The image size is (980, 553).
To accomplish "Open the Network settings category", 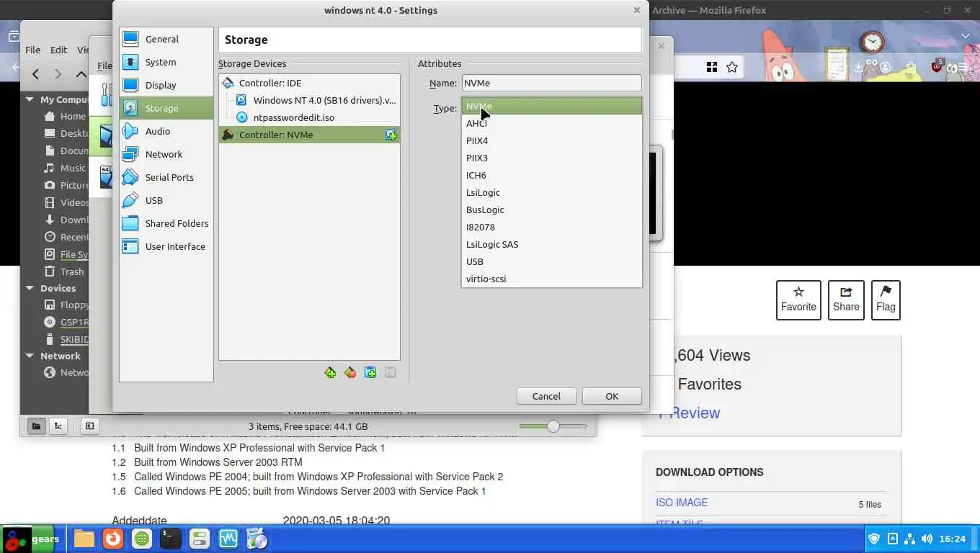I will pos(166,154).
